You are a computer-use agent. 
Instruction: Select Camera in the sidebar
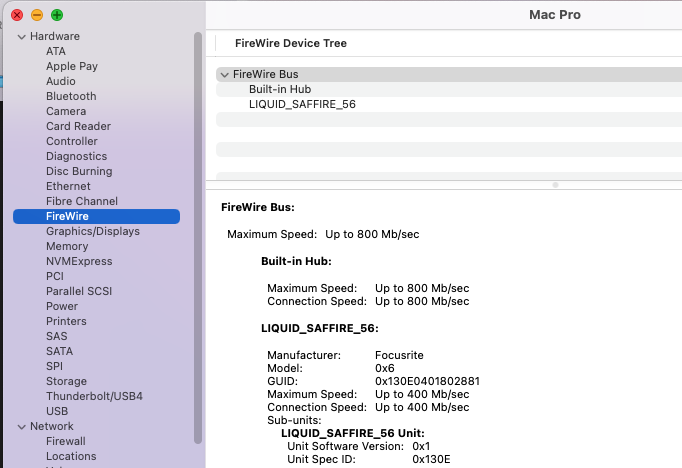[x=66, y=111]
